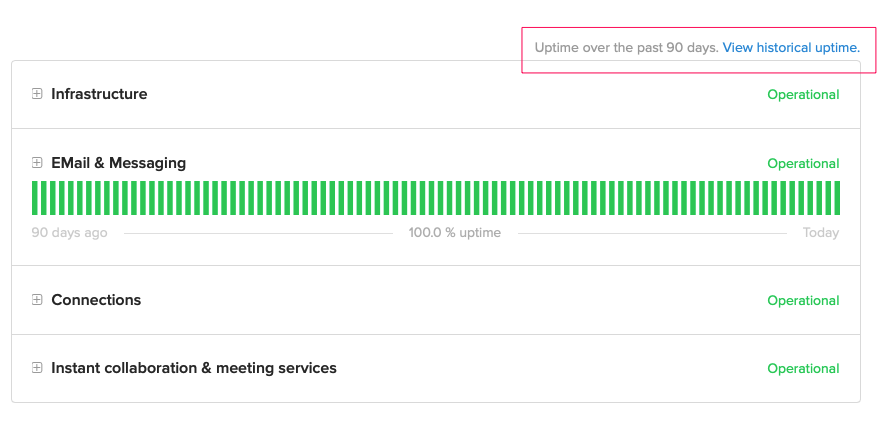
Task: Click the "Today" timeline label
Action: pos(820,233)
